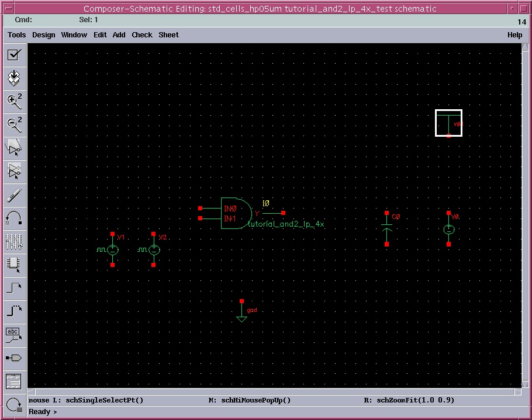Click the top terminal of capacitor C0
The image size is (532, 420).
tap(387, 213)
